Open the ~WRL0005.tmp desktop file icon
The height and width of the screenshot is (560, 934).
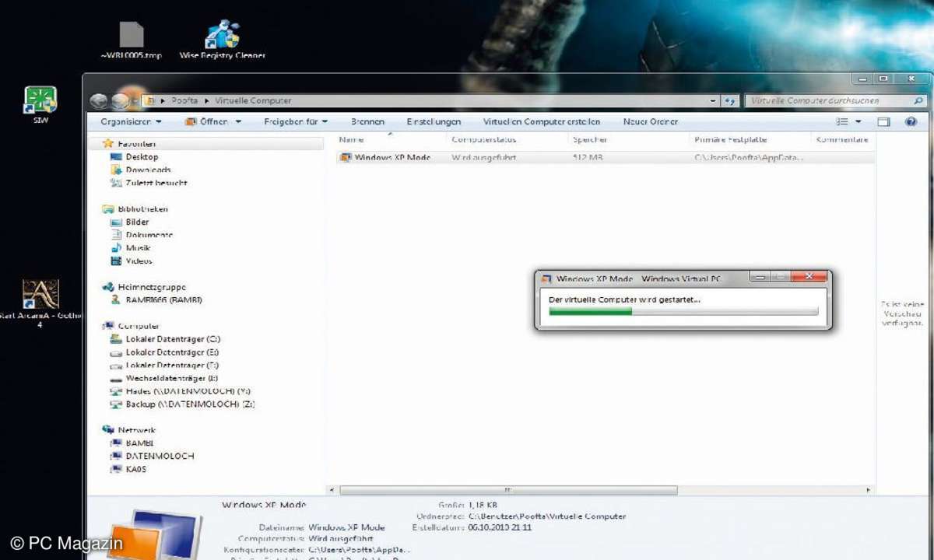pos(132,41)
